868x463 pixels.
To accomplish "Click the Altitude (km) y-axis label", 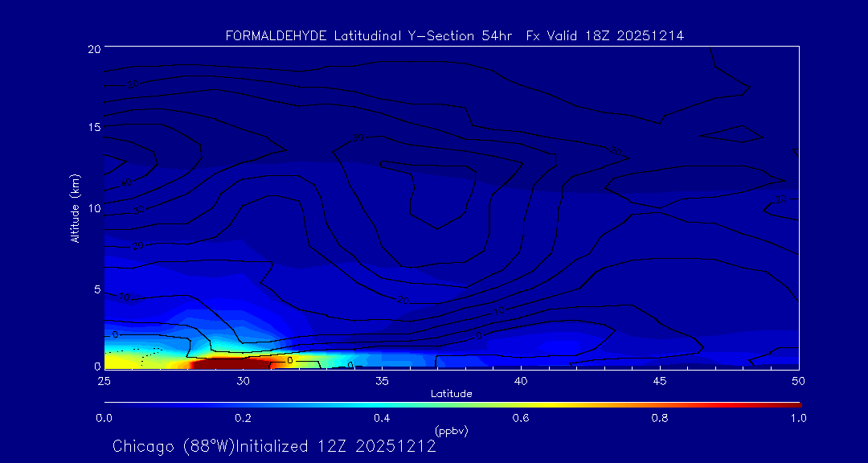I will (x=75, y=208).
